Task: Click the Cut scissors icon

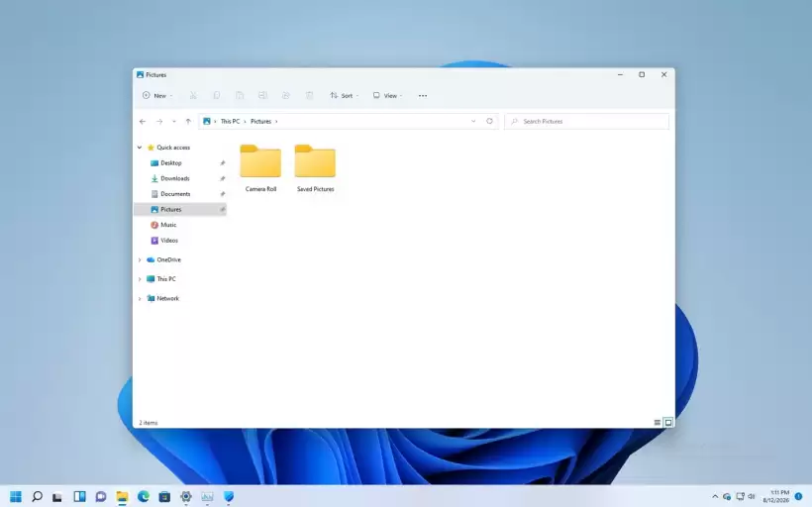Action: [x=193, y=95]
